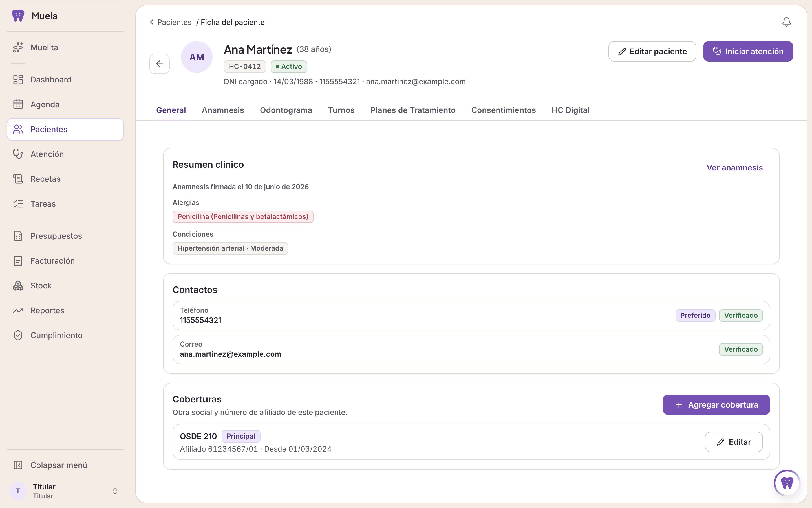Click the HC-0412 record badge

pyautogui.click(x=245, y=67)
